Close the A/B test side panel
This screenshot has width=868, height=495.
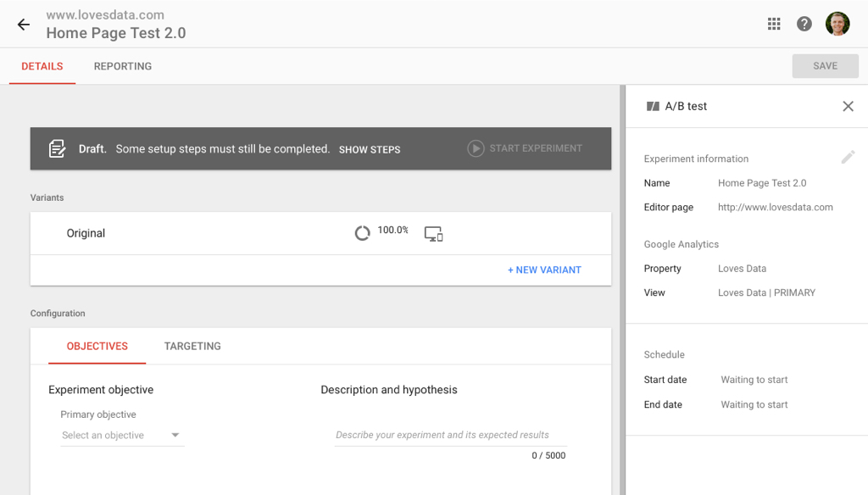point(848,106)
